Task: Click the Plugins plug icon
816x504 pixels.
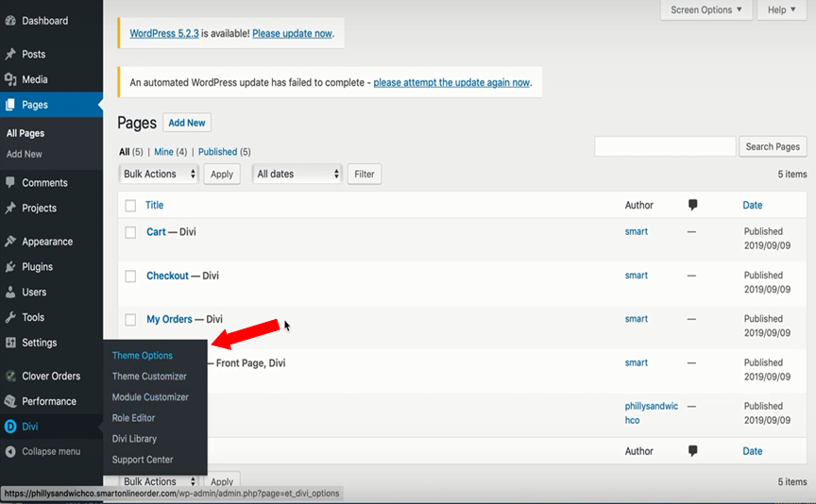Action: (x=10, y=267)
